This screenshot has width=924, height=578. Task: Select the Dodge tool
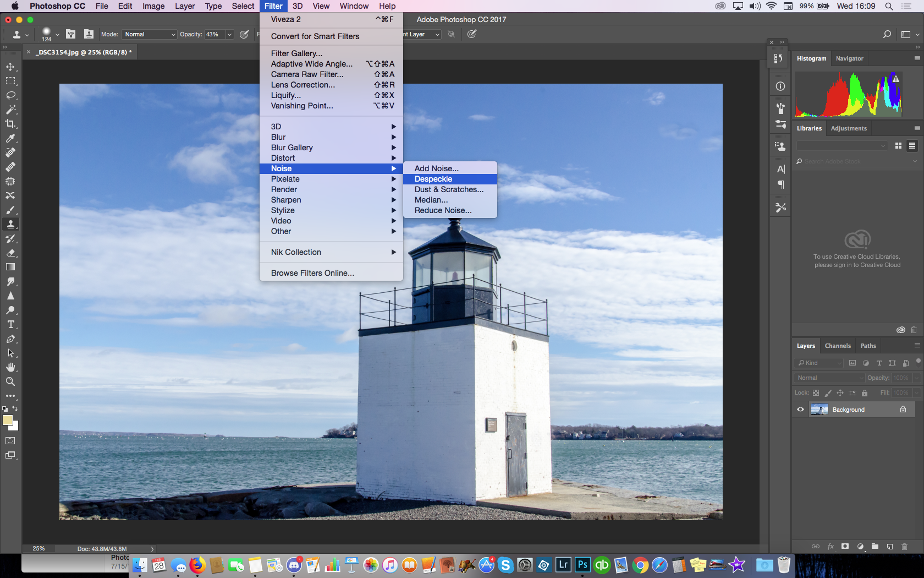(x=10, y=310)
